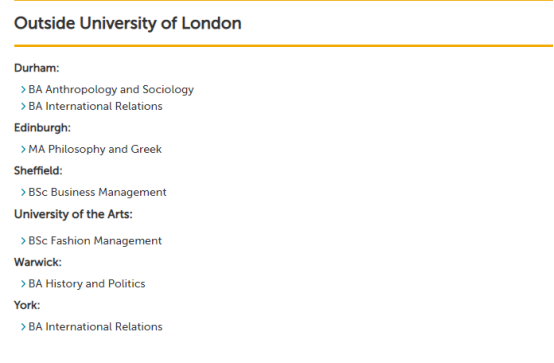
Task: Click the chevron icon before BSc Fashion Management
Action: click(x=23, y=241)
